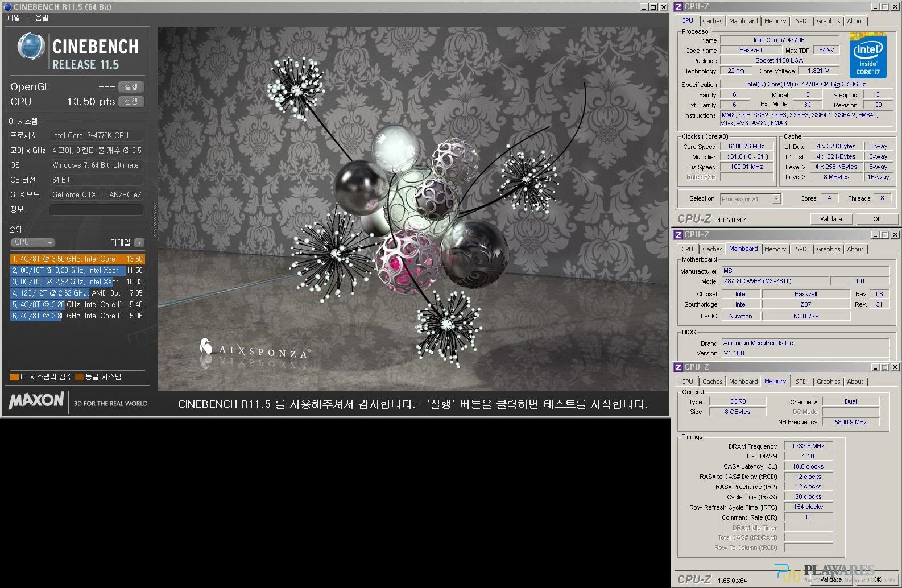Switch to Caches tab in top CPU-Z
This screenshot has width=902, height=588.
pos(712,21)
